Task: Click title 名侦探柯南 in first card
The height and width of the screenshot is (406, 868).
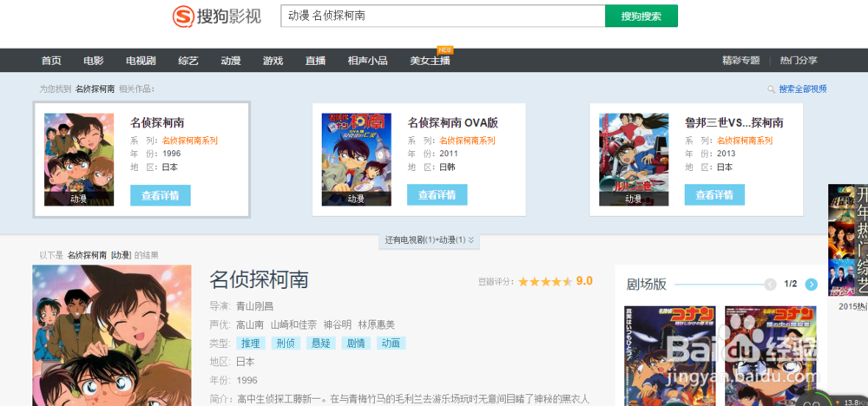Action: pos(157,123)
